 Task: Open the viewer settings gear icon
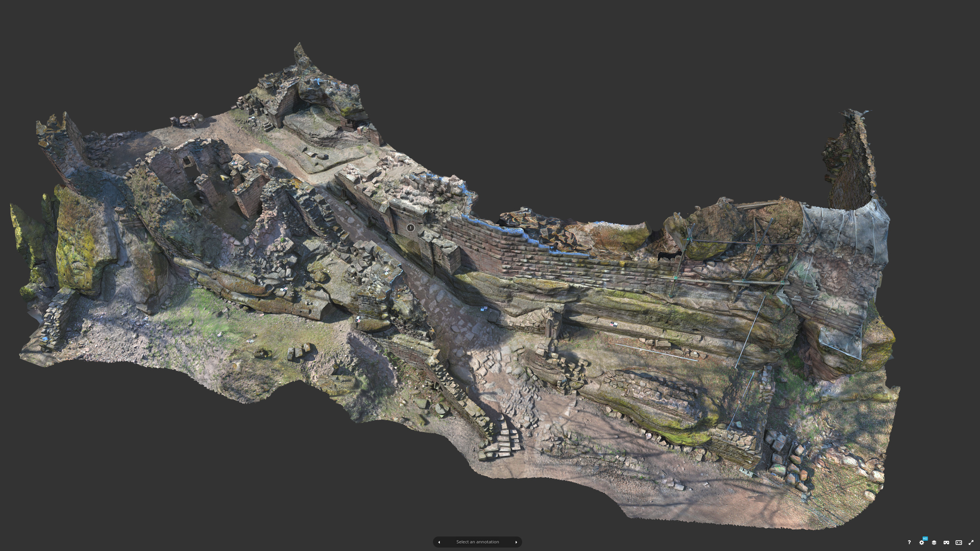coord(921,543)
